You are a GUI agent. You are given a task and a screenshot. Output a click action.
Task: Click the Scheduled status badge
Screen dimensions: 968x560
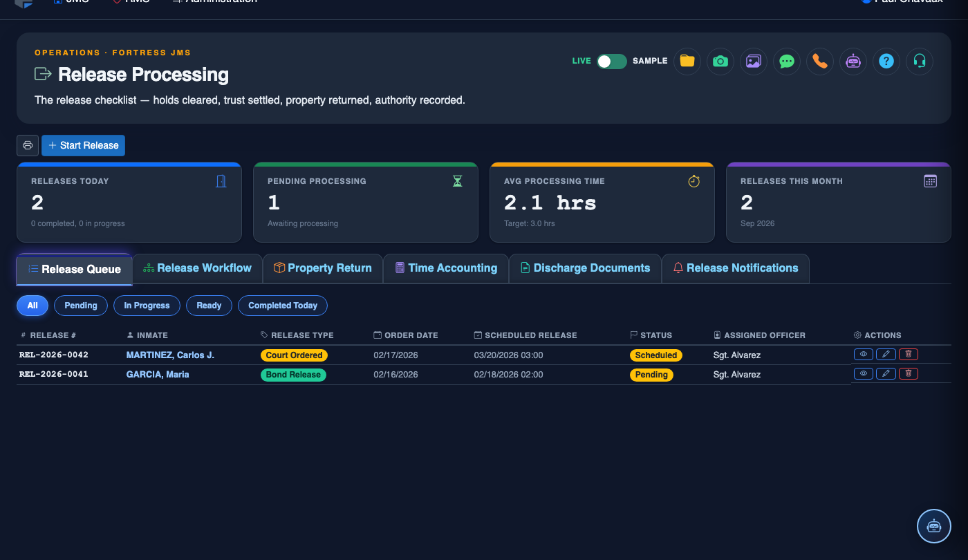(656, 355)
